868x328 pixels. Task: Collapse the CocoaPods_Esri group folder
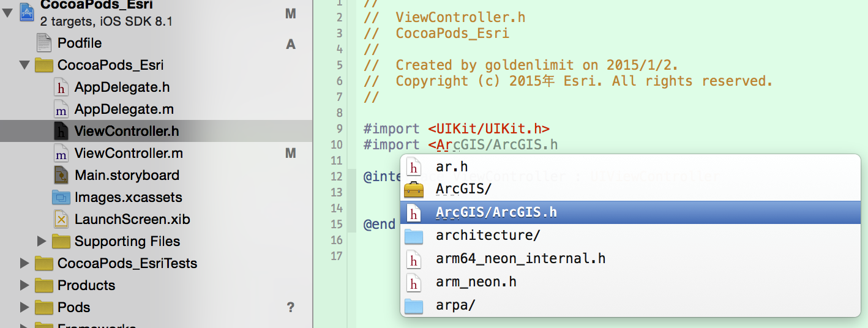[24, 65]
